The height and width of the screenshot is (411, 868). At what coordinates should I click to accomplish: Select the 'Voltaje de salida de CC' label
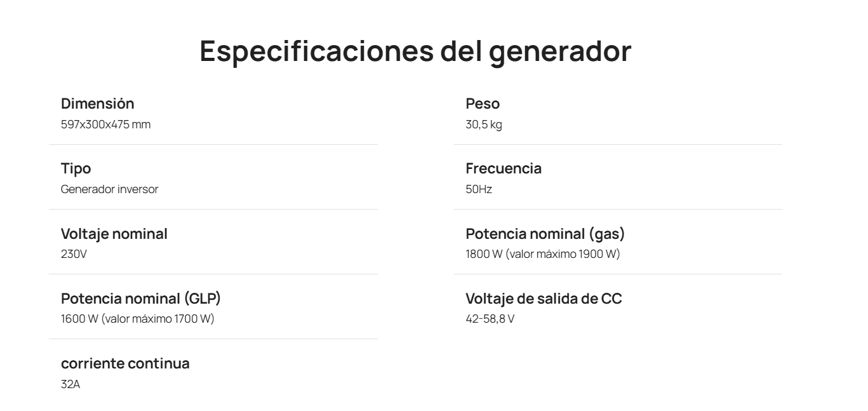544,299
